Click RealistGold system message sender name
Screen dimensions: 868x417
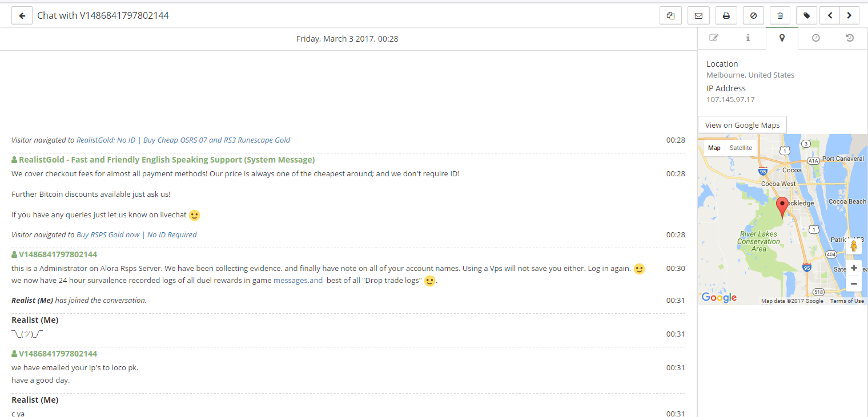pyautogui.click(x=167, y=160)
